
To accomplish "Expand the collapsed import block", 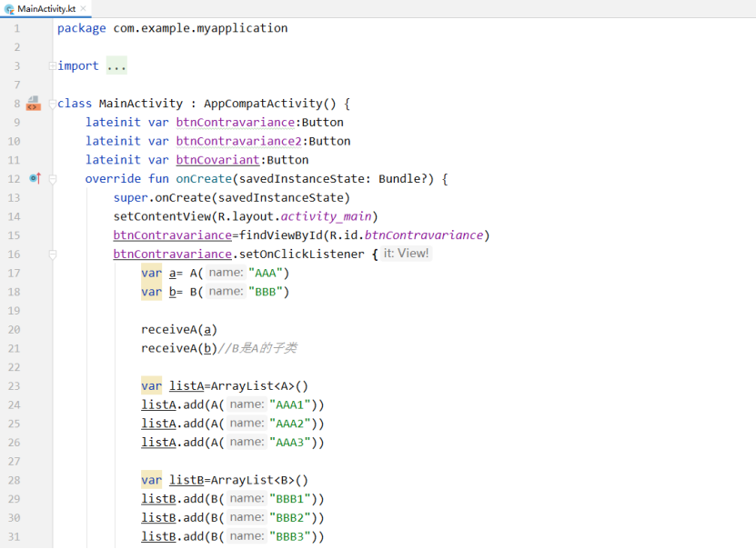I will [x=52, y=66].
